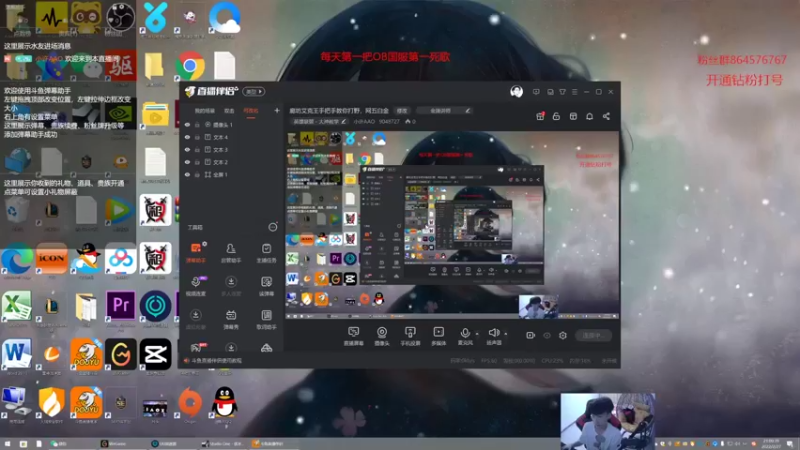Toggle visibility of 全屏 1 source
The width and height of the screenshot is (800, 450).
(x=187, y=174)
